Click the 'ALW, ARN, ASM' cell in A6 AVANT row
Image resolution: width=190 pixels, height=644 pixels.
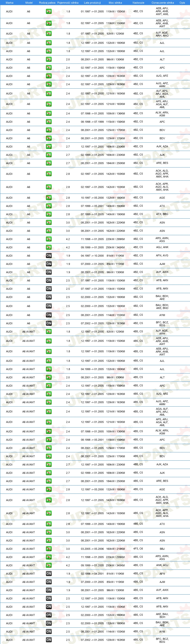point(162,432)
